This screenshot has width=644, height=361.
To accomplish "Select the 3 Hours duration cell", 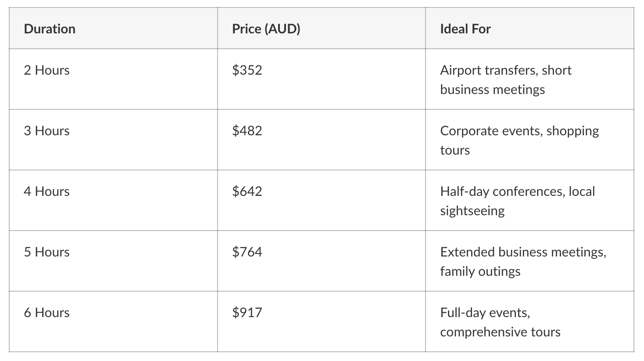I will (x=113, y=140).
